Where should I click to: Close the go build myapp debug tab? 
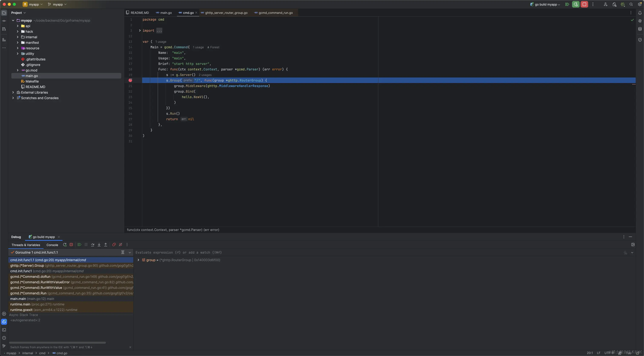[x=59, y=237]
